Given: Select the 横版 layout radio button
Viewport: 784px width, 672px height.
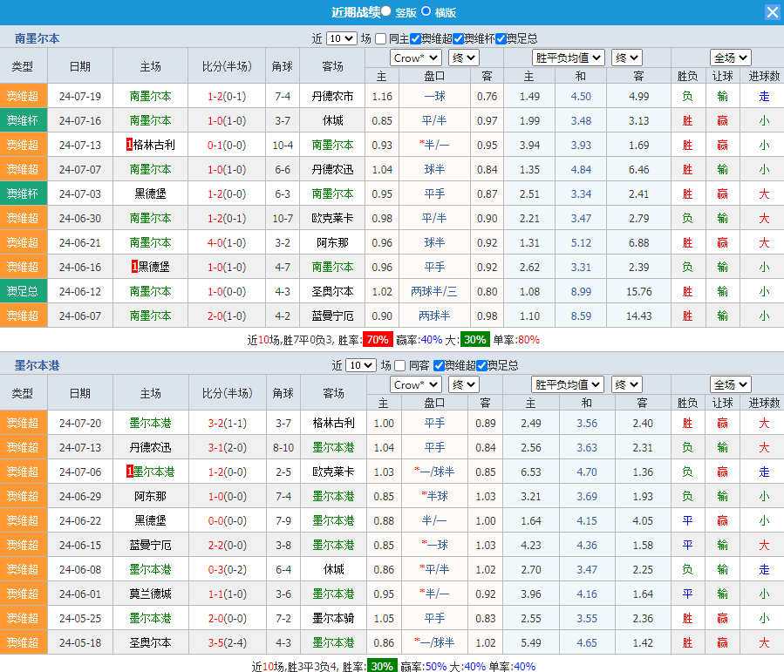Looking at the screenshot, I should (x=426, y=11).
